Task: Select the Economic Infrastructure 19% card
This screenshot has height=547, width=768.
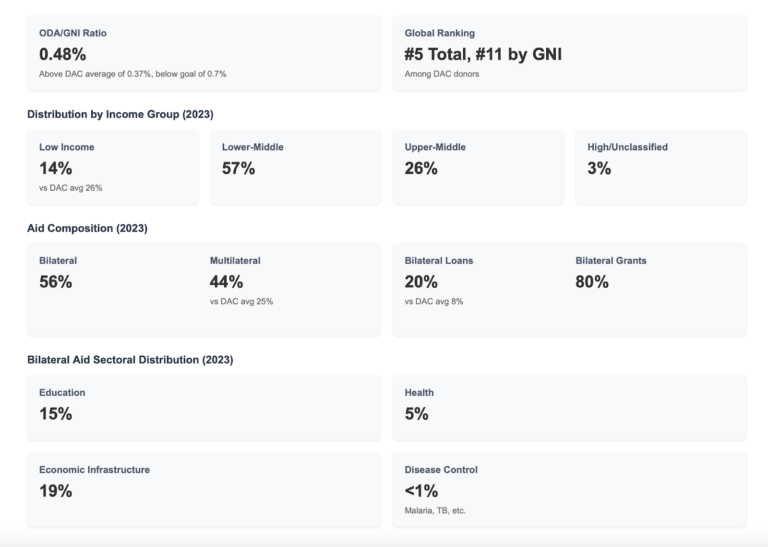Action: point(203,489)
